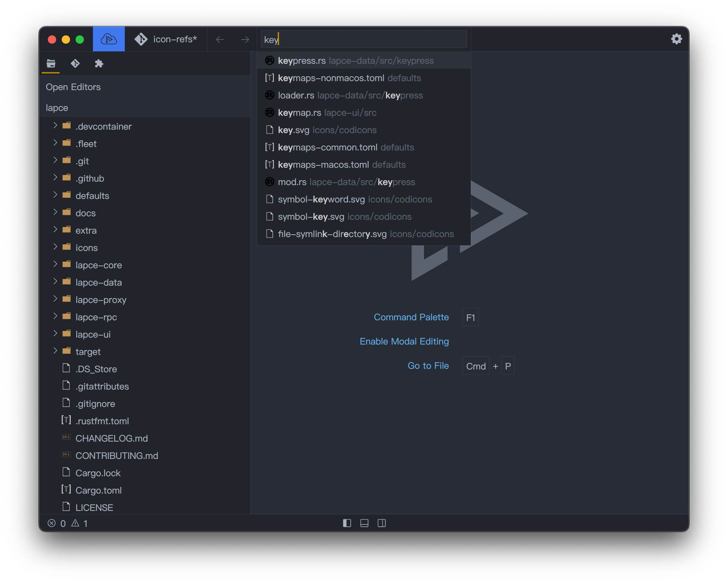Select the file explorer panel icon
This screenshot has width=728, height=583.
pyautogui.click(x=51, y=63)
